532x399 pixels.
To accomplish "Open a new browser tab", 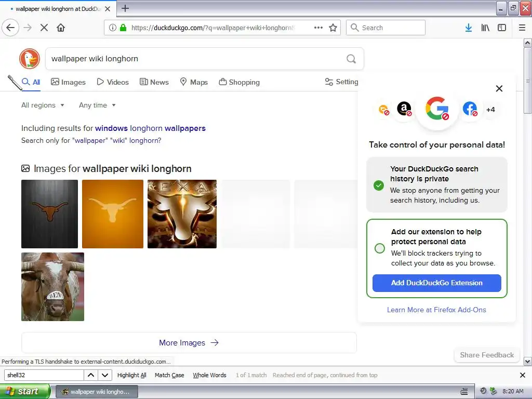I will (x=125, y=8).
